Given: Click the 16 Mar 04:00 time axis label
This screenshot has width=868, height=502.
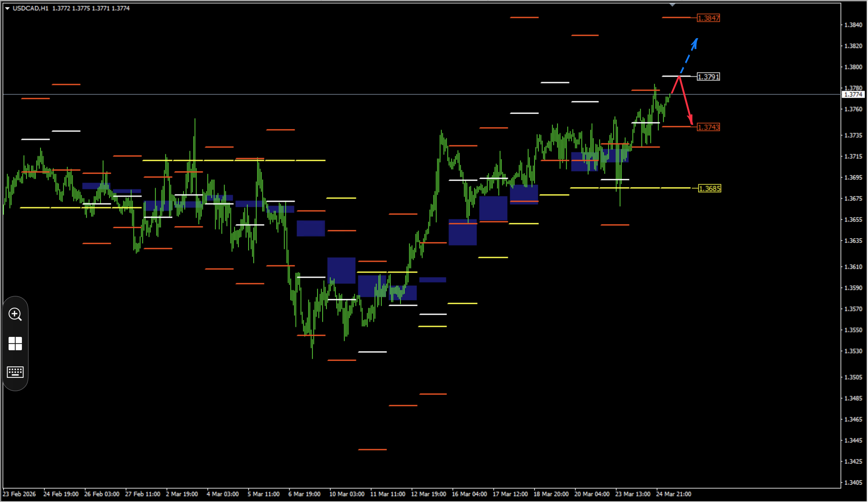Looking at the screenshot, I should [x=470, y=494].
